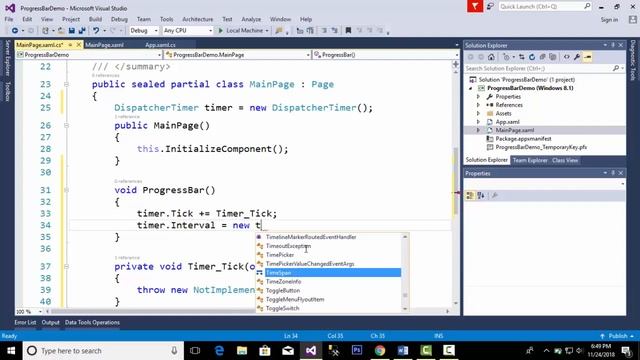Open Properties wrench icon in Solution Explorer
Screen dimensions: 640x360
577,57
